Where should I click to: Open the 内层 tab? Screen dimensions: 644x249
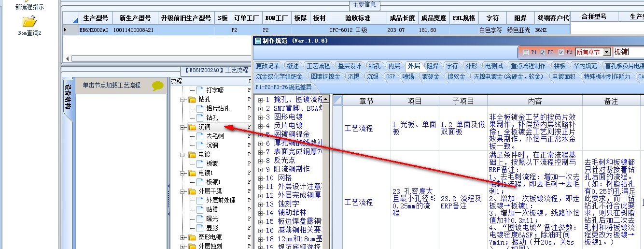click(x=394, y=66)
